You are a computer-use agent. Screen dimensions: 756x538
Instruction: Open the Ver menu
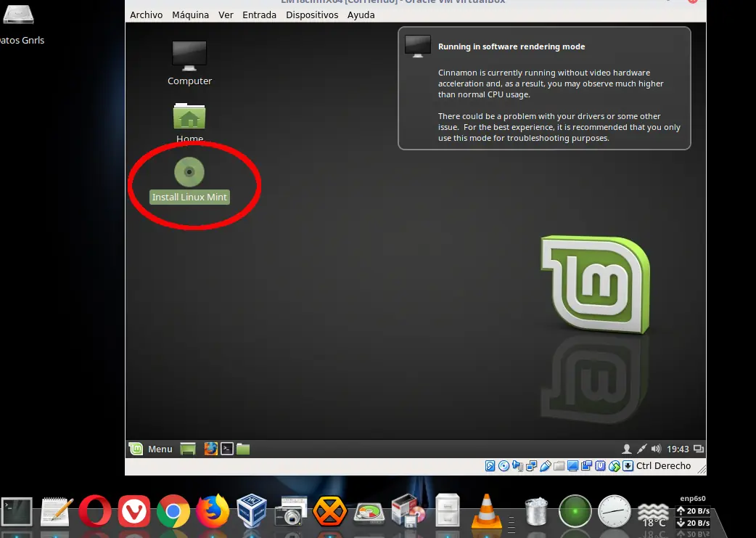click(226, 15)
